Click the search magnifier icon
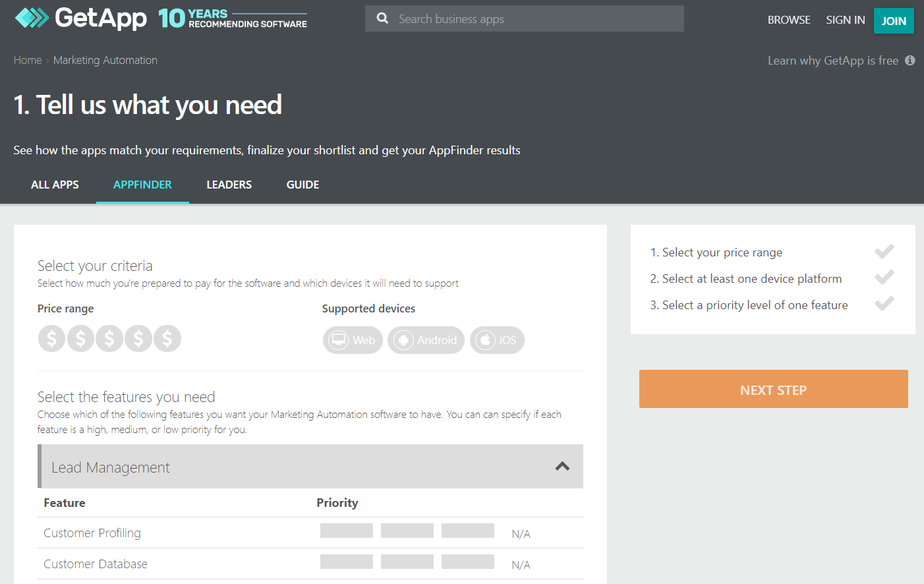This screenshot has width=924, height=584. coord(382,18)
